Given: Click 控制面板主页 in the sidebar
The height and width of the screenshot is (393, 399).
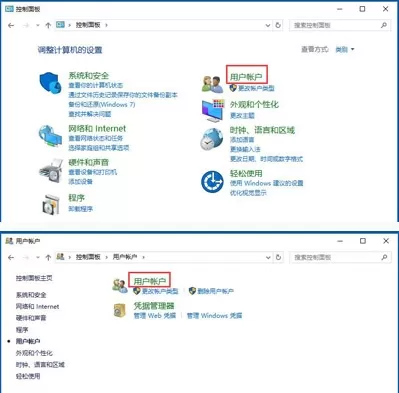Looking at the screenshot, I should pos(34,278).
